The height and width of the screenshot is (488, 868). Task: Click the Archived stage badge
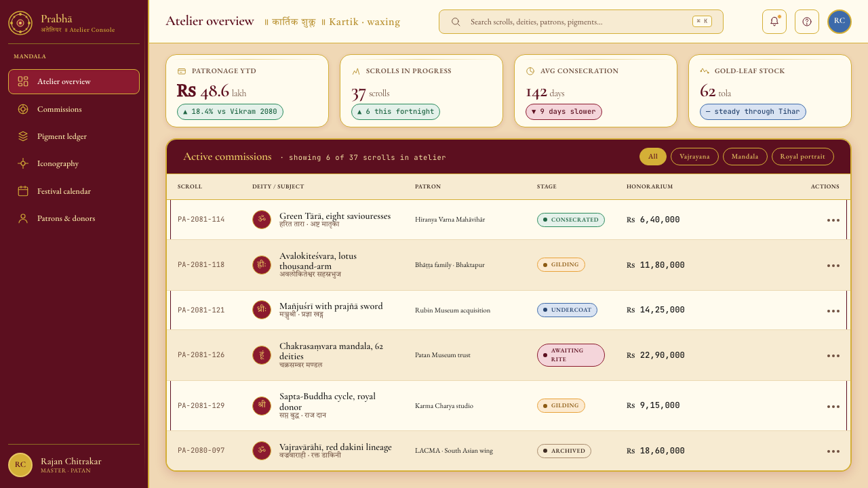[564, 451]
